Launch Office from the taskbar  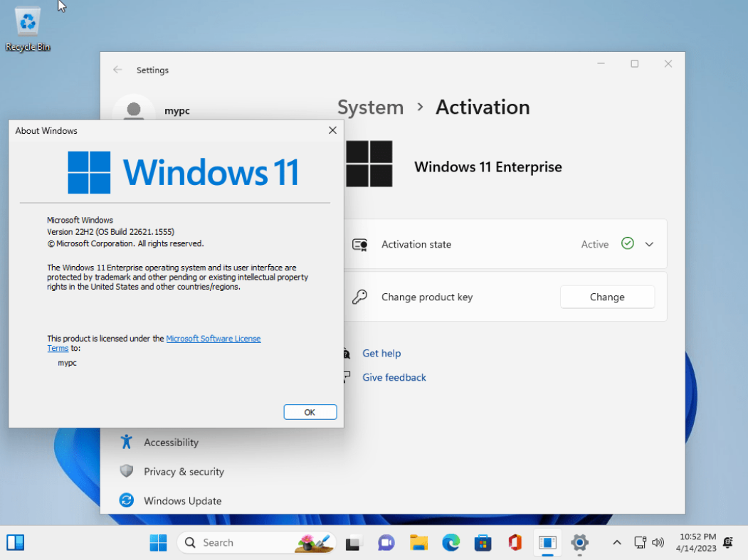pos(515,543)
